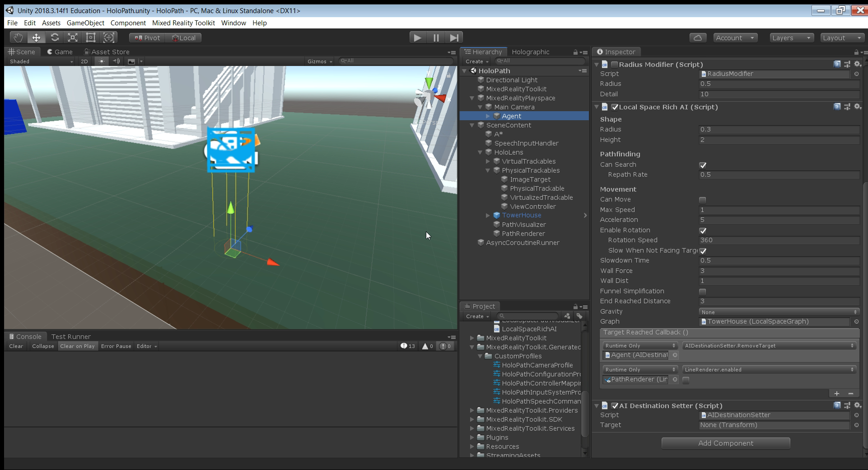Open Gravity None dropdown
The width and height of the screenshot is (868, 470).
pyautogui.click(x=779, y=312)
